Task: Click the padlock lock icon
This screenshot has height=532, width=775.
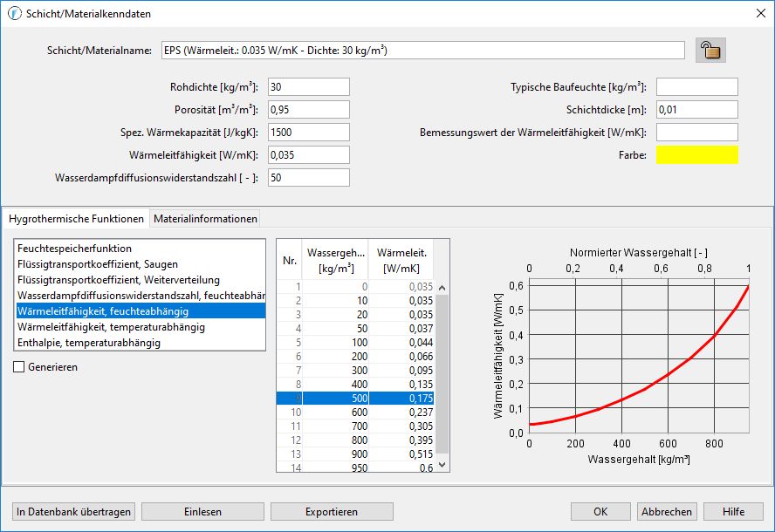Action: (710, 51)
